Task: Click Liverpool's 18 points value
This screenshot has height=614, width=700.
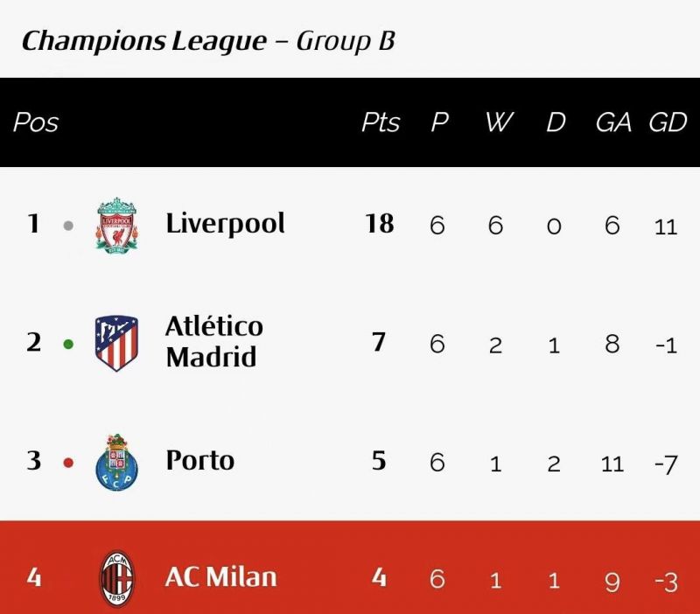Action: pos(380,224)
